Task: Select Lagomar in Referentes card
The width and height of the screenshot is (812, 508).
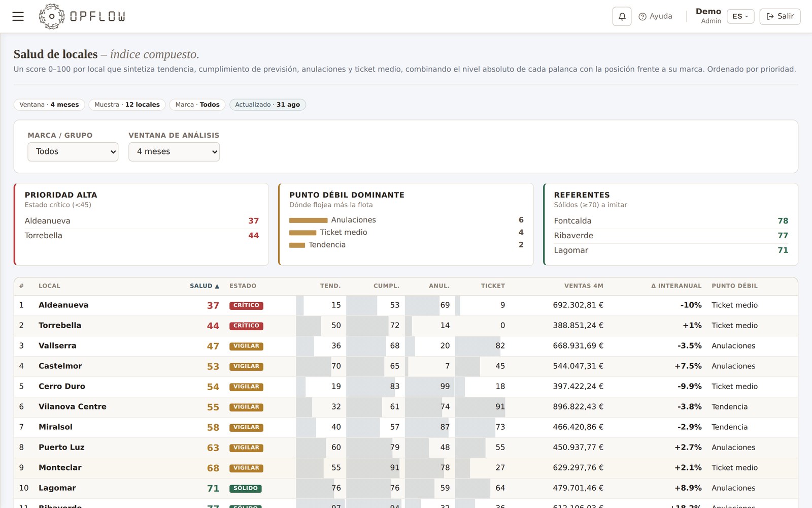Action: point(671,250)
